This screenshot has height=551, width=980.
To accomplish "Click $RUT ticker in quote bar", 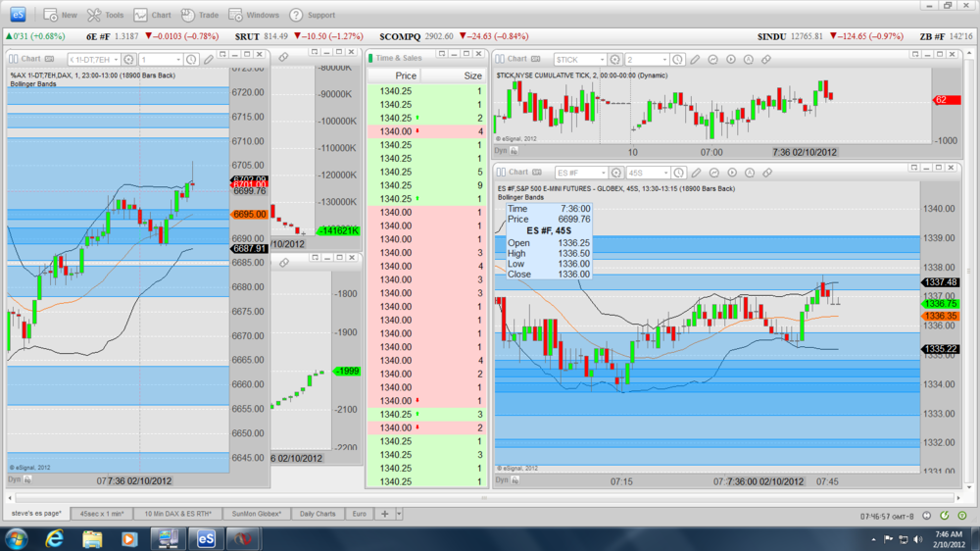I will pyautogui.click(x=247, y=37).
